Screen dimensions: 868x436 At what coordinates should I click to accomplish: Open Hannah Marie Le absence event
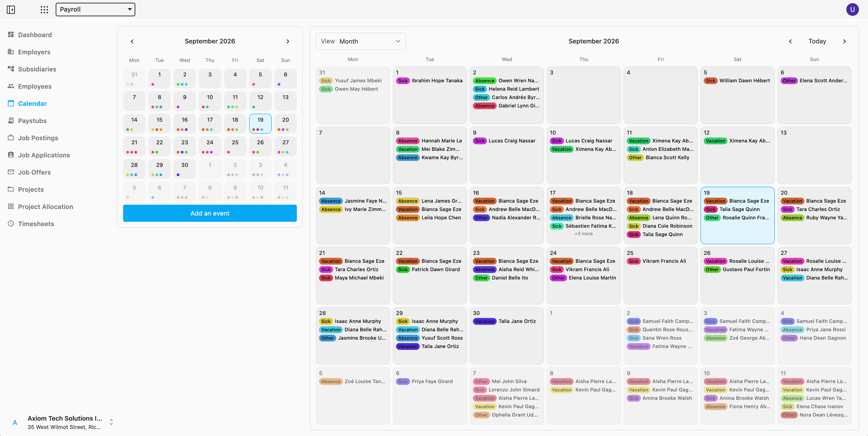point(429,141)
